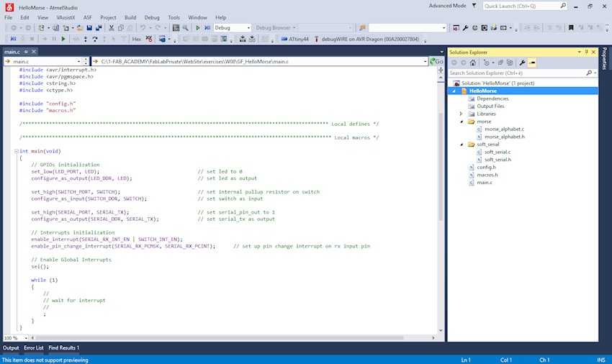Click the Advanced Mode label
The width and height of the screenshot is (612, 364).
pyautogui.click(x=447, y=6)
